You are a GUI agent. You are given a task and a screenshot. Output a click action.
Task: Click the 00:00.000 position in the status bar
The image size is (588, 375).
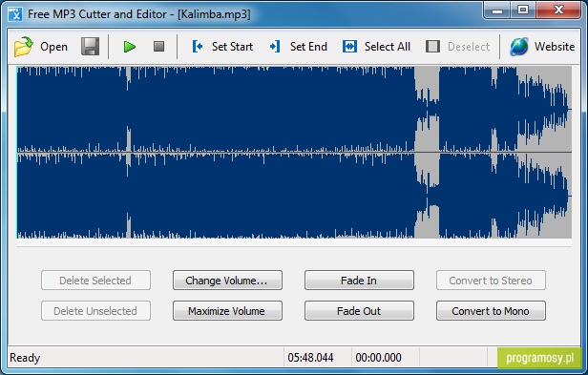pyautogui.click(x=378, y=358)
